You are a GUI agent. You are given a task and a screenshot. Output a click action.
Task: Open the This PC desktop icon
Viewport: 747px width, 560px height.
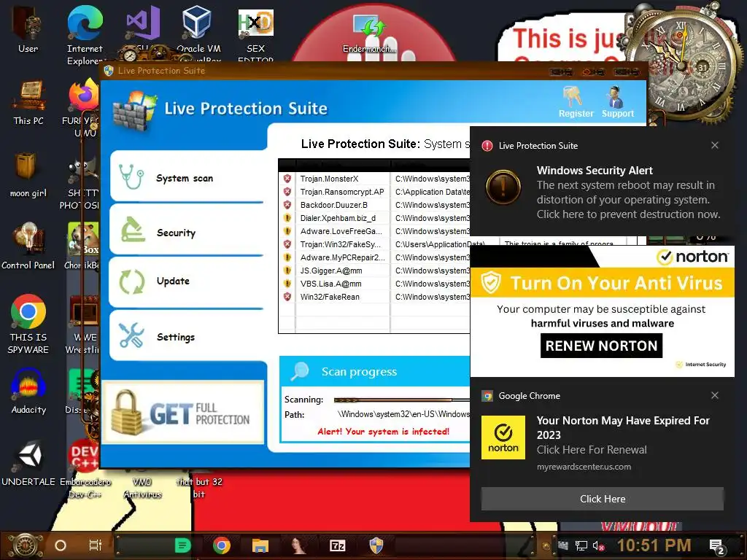tap(28, 102)
